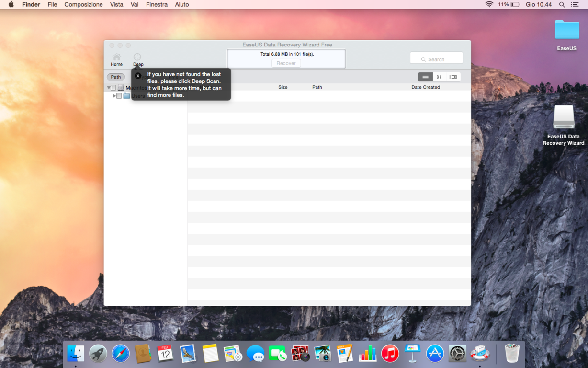Open Finder from the Dock
Viewport: 588px width, 368px height.
coord(76,354)
